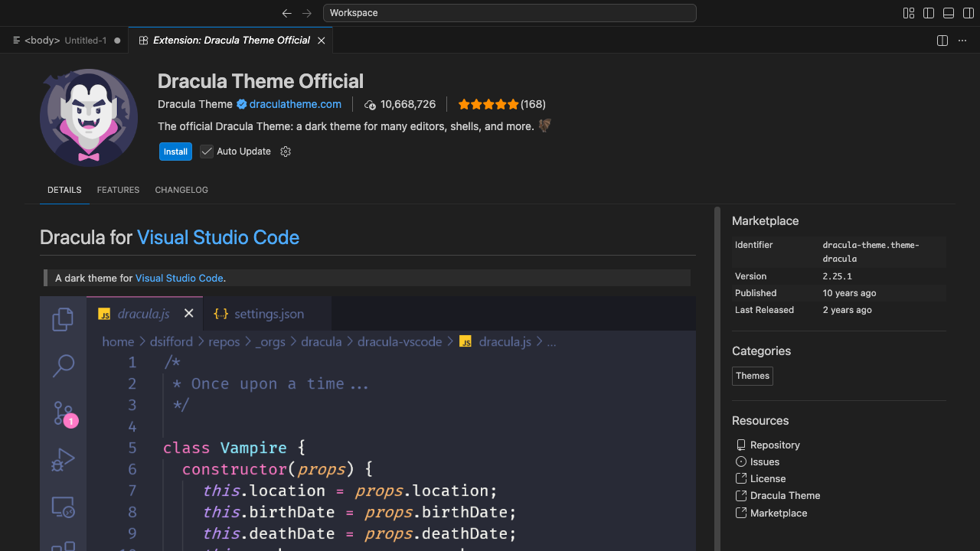Click the Resources section heading
This screenshot has height=551, width=980.
click(x=760, y=421)
